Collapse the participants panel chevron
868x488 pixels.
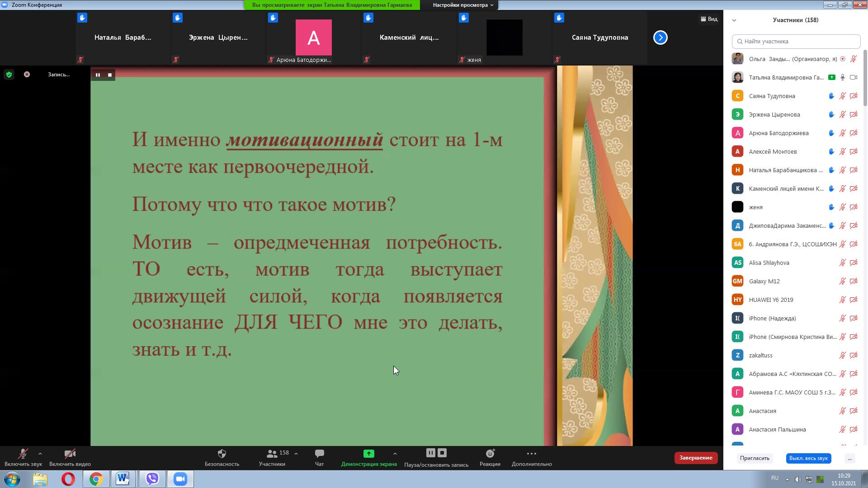coord(734,20)
